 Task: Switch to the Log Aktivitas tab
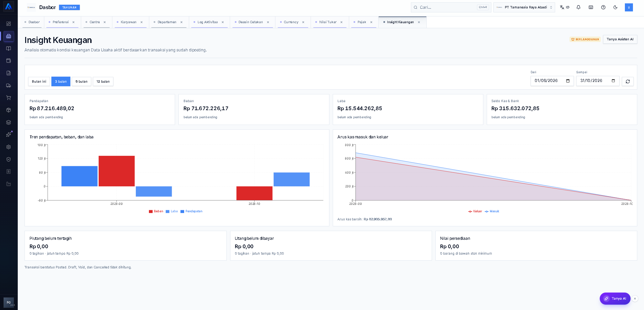coord(208,22)
